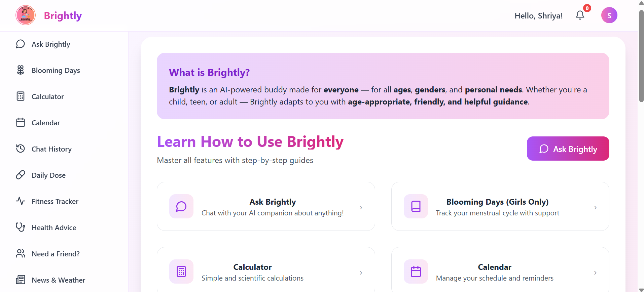644x292 pixels.
Task: Click the Fitness Tracker heartbeat icon
Action: pyautogui.click(x=20, y=201)
